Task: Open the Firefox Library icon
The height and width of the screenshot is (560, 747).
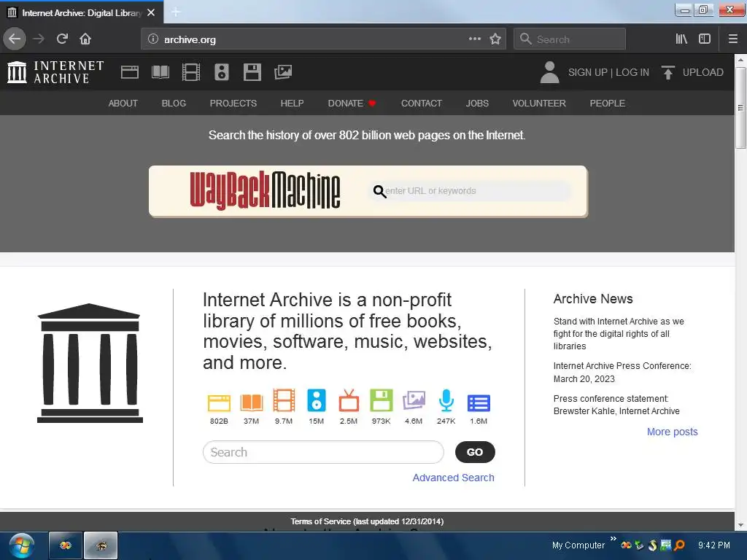Action: 681,39
